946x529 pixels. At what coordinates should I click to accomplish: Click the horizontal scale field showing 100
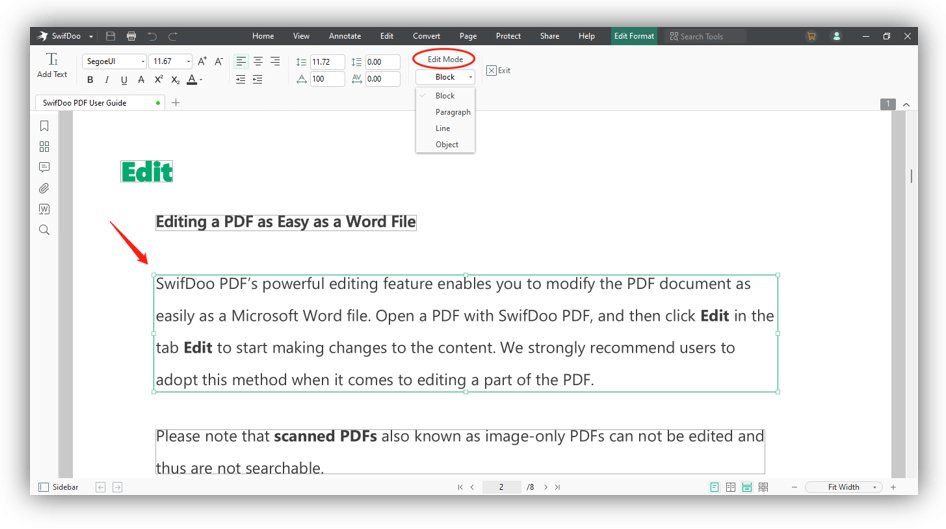tap(327, 79)
